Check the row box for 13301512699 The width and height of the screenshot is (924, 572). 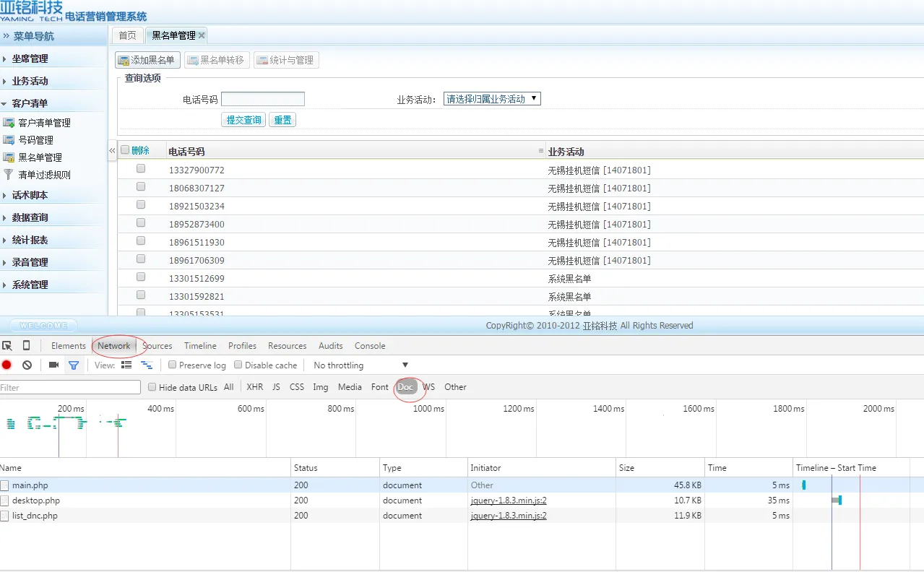click(141, 277)
